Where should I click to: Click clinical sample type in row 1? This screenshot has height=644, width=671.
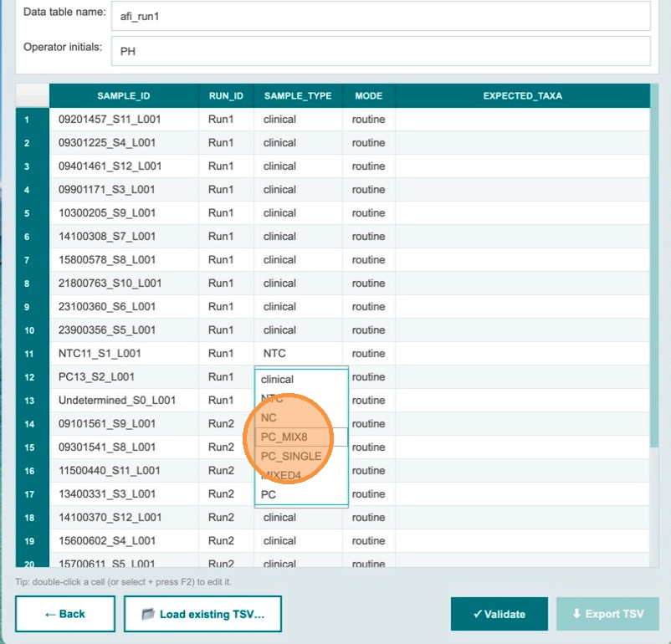tap(299, 120)
